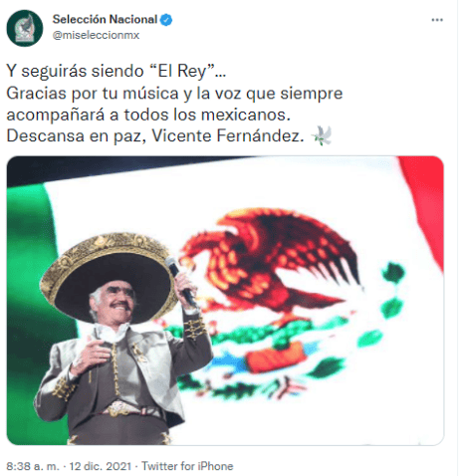
Task: Click the 12 dic. 2021 date
Action: pos(101,466)
